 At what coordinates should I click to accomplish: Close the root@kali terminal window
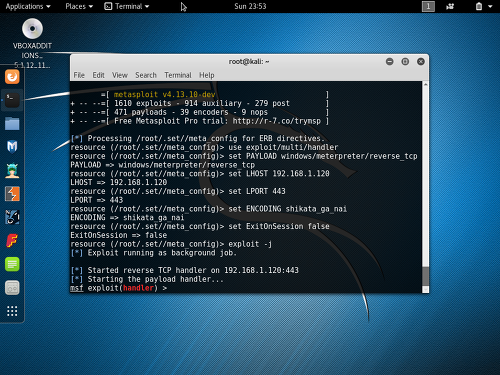pyautogui.click(x=421, y=62)
